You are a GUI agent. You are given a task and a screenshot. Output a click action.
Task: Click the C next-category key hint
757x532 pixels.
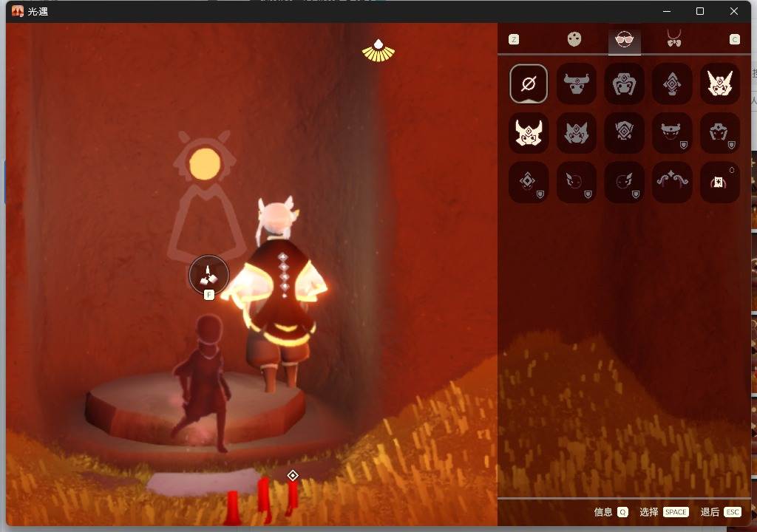pyautogui.click(x=734, y=39)
